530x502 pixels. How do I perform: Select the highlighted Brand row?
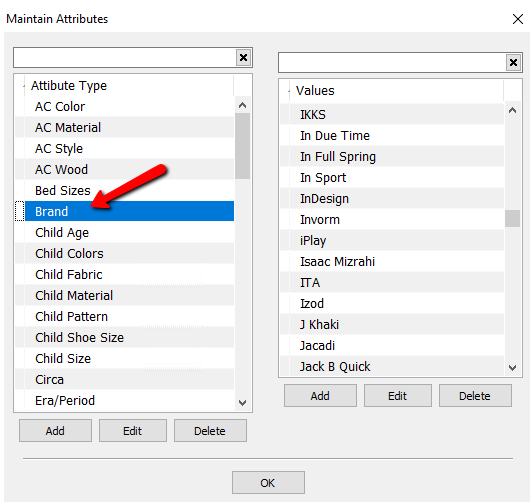(x=124, y=211)
